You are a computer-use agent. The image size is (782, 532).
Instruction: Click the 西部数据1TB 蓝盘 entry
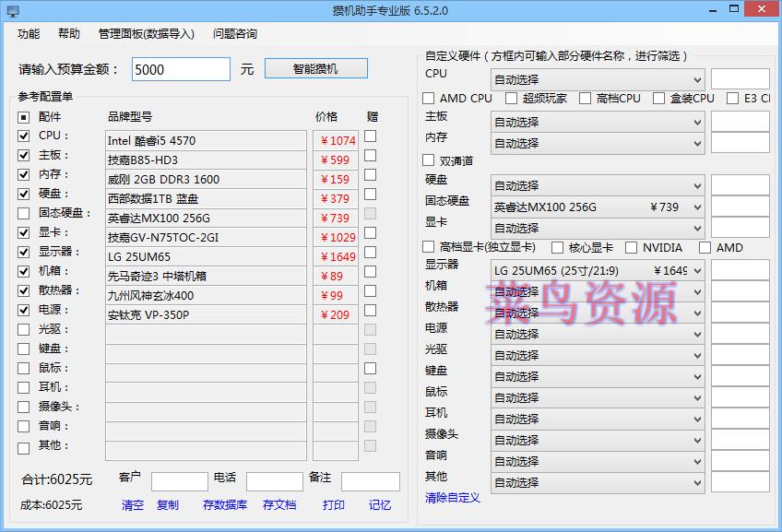coord(206,199)
